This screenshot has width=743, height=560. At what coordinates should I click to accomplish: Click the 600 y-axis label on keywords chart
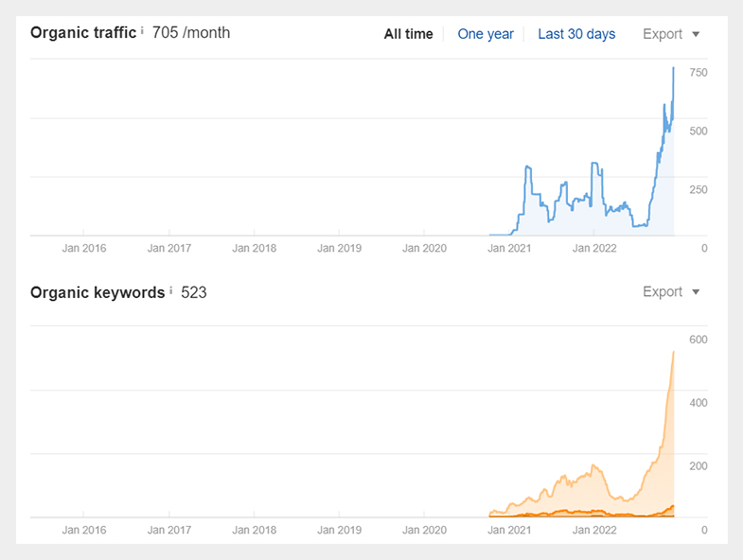(699, 340)
